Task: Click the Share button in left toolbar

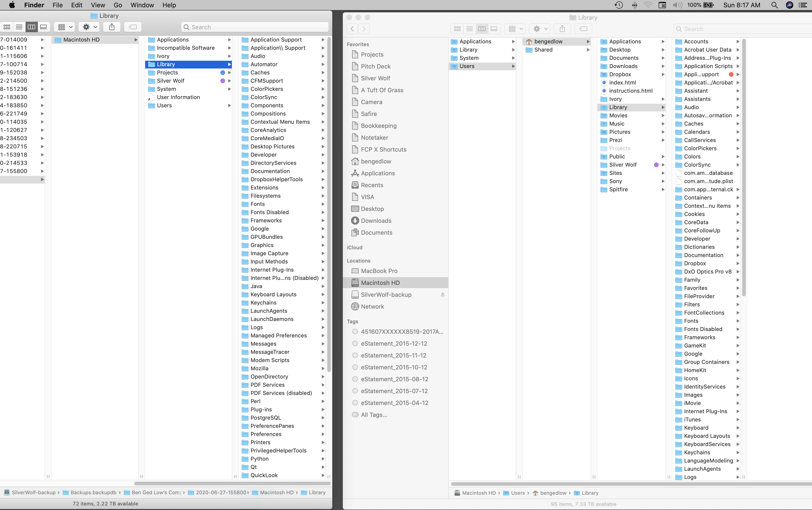Action: [112, 27]
